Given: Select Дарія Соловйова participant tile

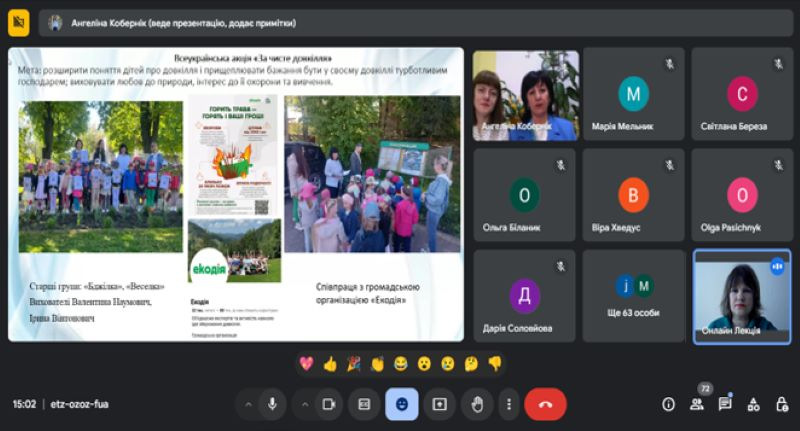Looking at the screenshot, I should point(524,296).
